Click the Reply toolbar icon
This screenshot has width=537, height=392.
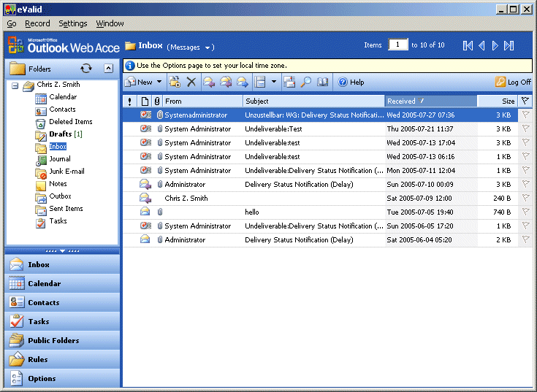209,82
